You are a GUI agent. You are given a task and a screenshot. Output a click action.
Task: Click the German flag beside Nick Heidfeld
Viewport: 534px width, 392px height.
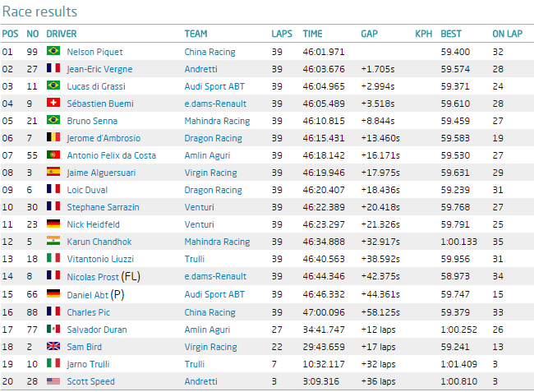tap(53, 224)
